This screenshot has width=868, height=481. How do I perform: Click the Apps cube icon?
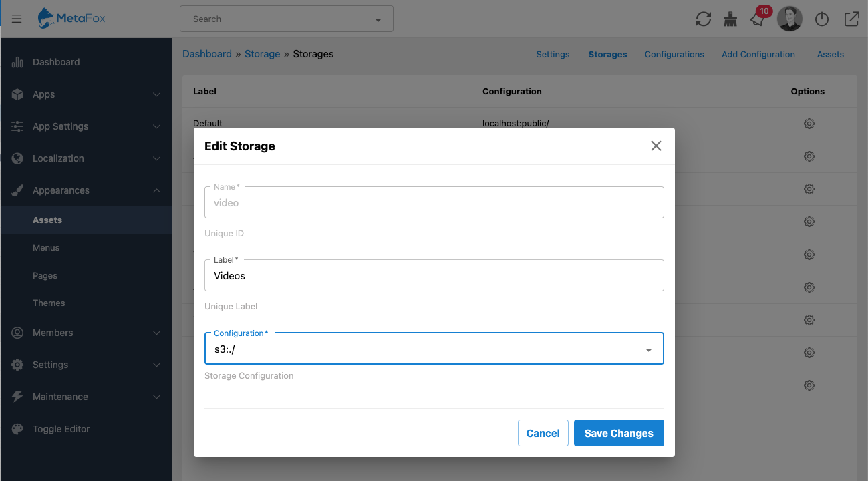pyautogui.click(x=18, y=94)
